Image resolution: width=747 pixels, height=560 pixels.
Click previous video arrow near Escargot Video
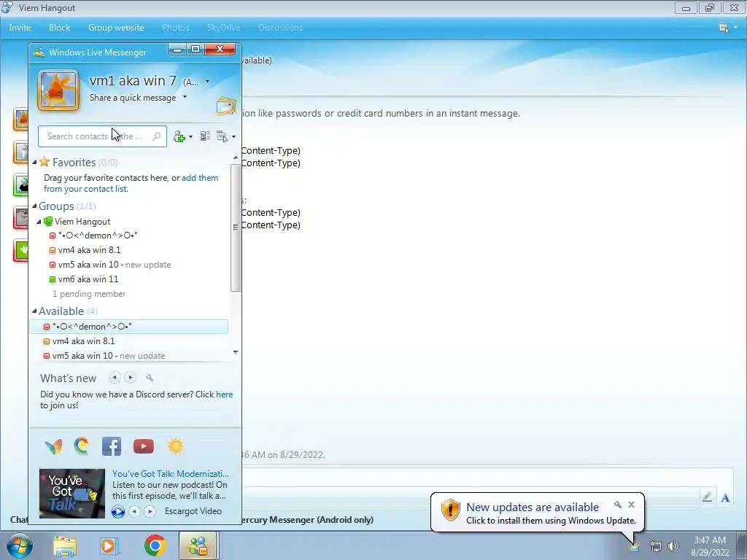click(135, 511)
